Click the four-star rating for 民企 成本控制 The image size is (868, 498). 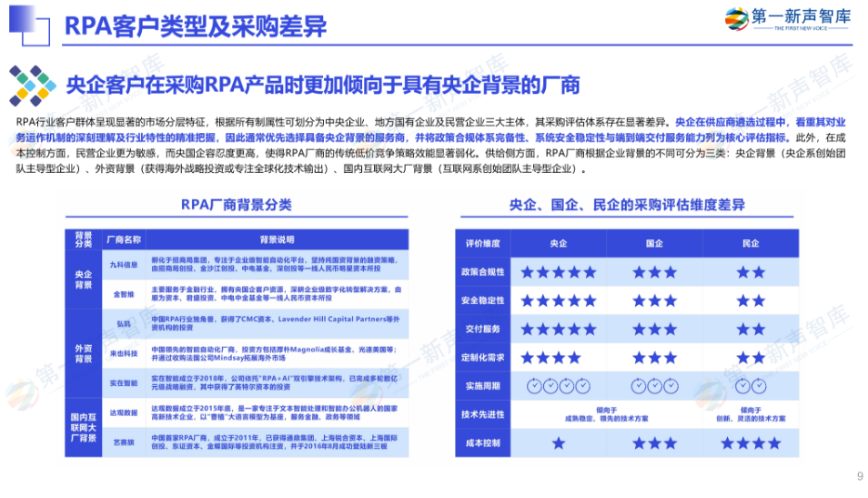752,443
